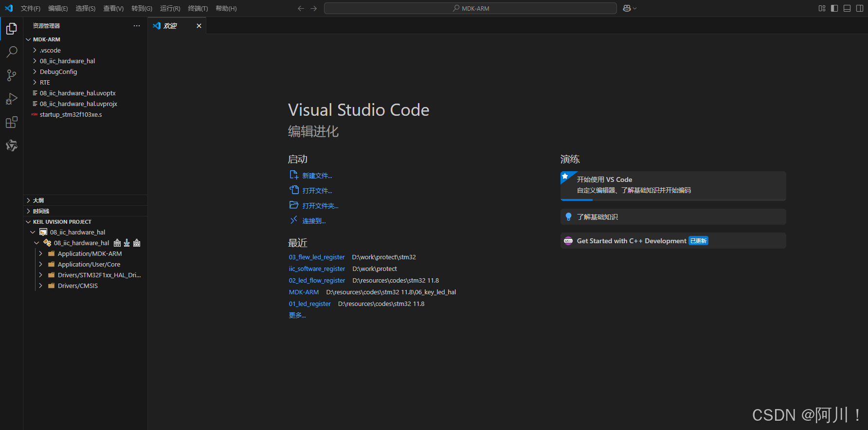Click the star badge on 开始使用 VS Code

click(x=565, y=176)
